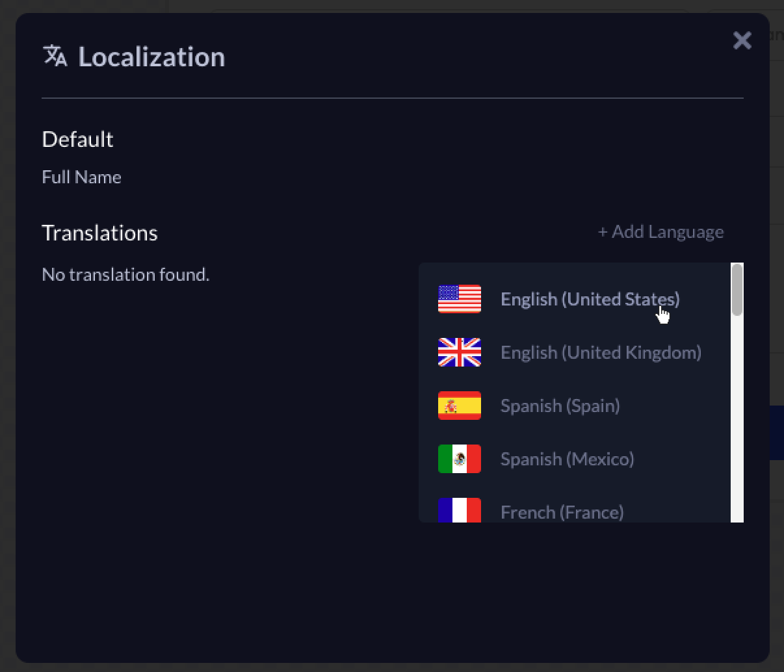
Task: Close the Localization dialog
Action: click(742, 40)
